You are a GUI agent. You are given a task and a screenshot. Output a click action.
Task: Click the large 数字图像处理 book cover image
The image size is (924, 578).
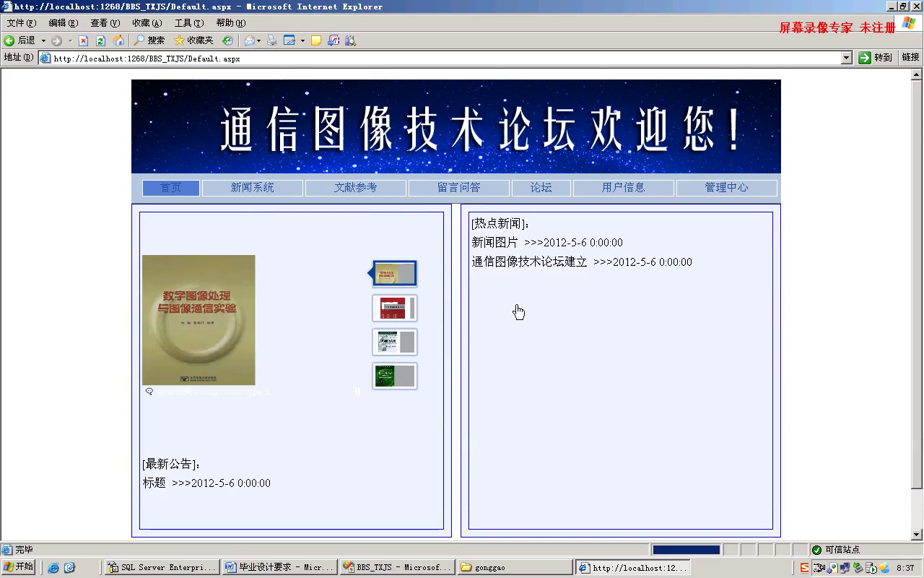[199, 320]
